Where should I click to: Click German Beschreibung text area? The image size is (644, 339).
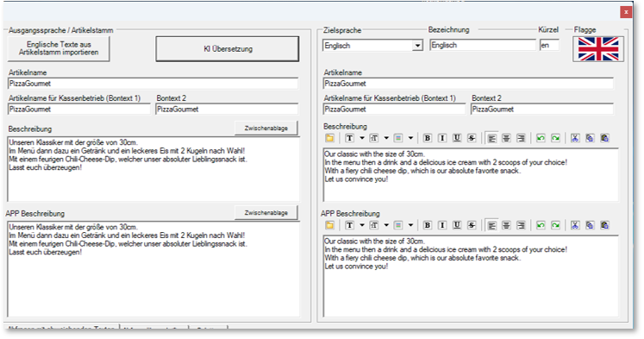click(x=153, y=169)
